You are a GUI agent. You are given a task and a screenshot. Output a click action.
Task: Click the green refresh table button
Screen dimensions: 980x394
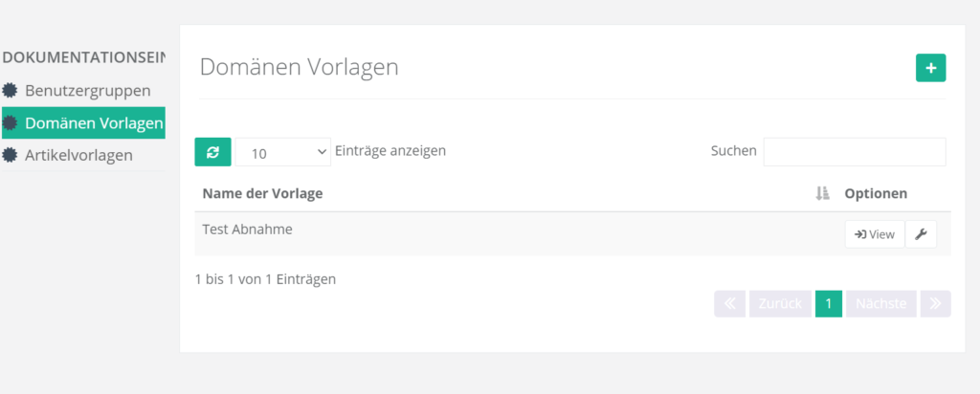[212, 151]
